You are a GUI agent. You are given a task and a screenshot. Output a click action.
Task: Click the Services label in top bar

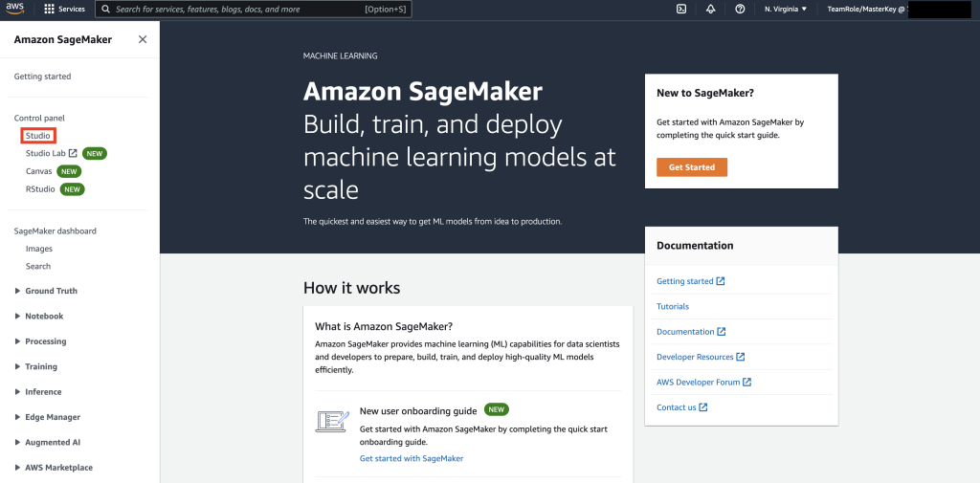pyautogui.click(x=72, y=10)
